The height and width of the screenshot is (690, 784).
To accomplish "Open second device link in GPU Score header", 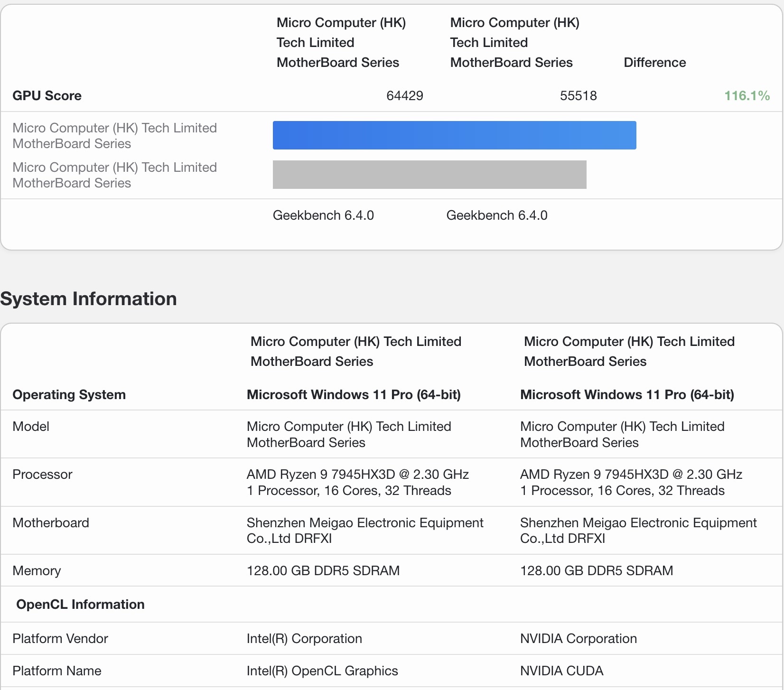I will (514, 43).
